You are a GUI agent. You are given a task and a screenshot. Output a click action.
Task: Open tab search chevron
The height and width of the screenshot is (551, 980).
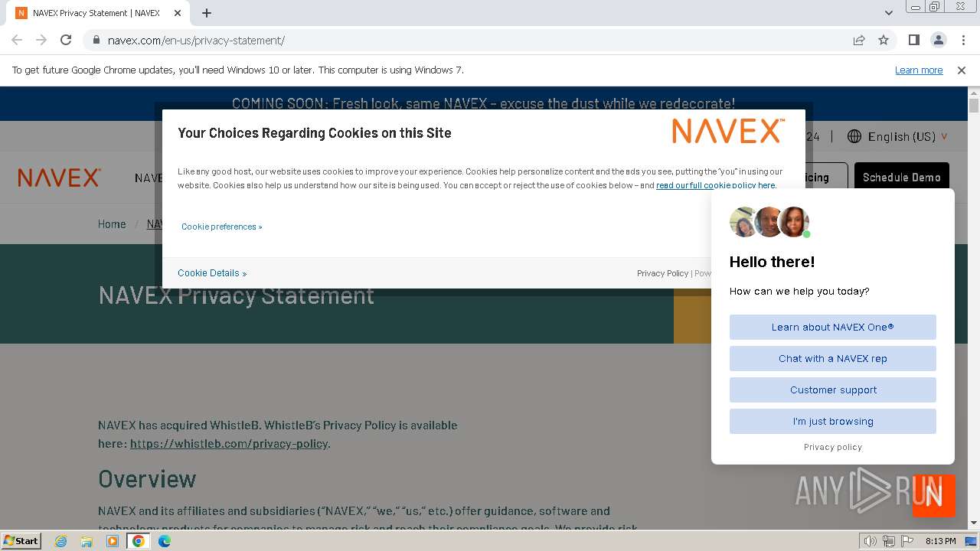[x=888, y=13]
